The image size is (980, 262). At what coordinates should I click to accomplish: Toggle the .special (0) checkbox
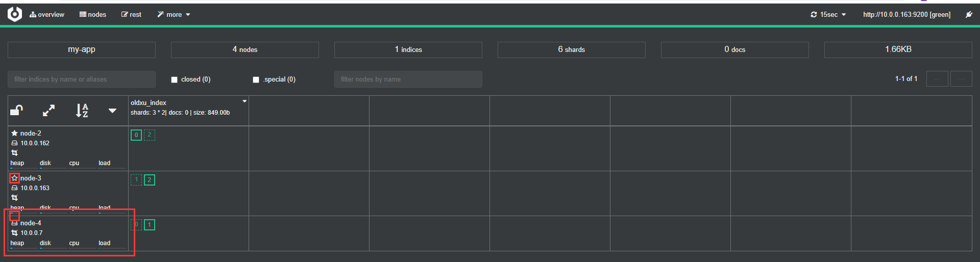(256, 80)
